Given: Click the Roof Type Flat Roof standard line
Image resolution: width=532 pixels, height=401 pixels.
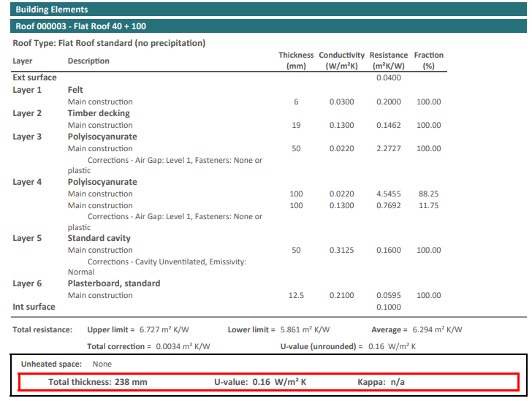Looking at the screenshot, I should coord(109,43).
